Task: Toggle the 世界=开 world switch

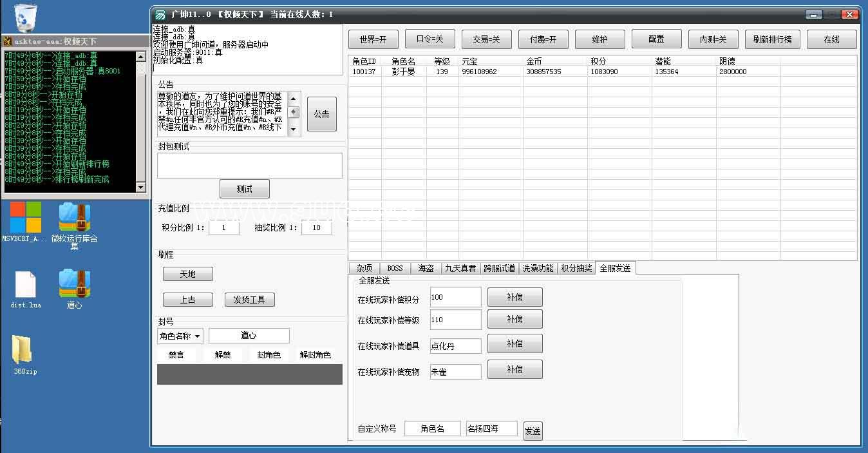Action: [x=373, y=39]
